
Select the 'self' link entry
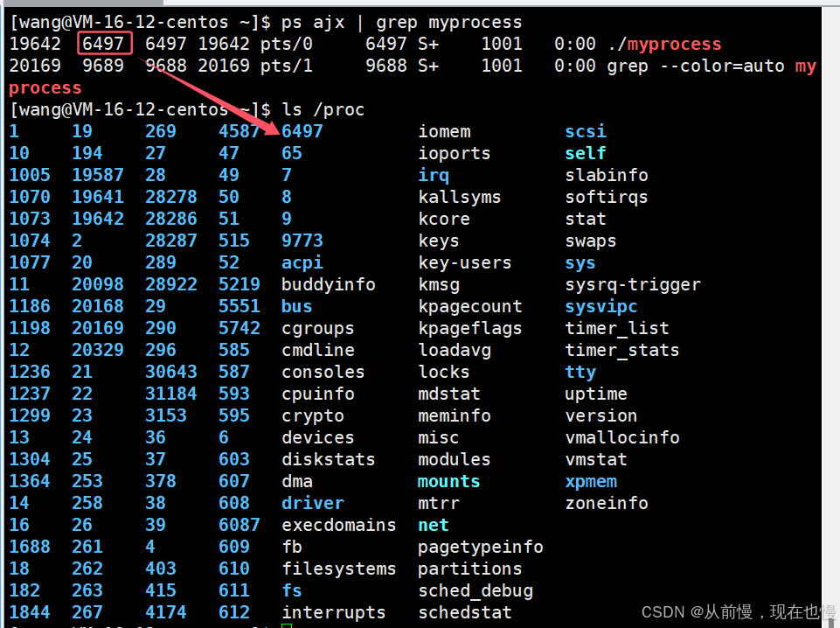point(586,153)
